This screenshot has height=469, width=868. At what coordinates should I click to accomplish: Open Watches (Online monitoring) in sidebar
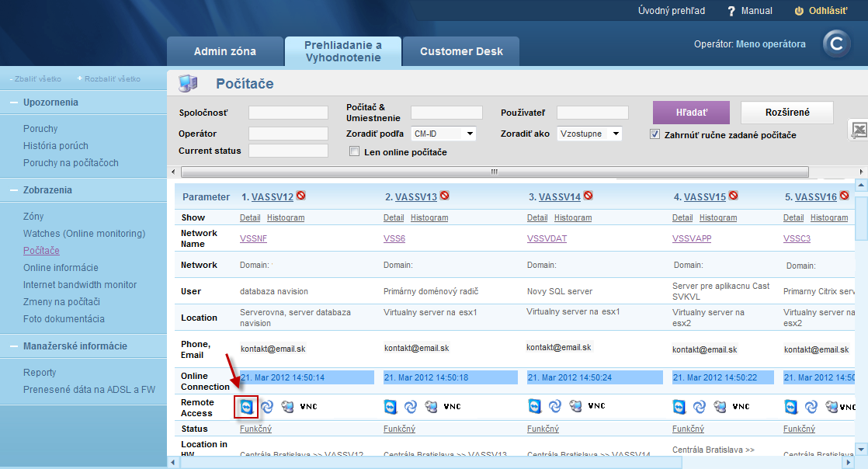click(x=84, y=234)
